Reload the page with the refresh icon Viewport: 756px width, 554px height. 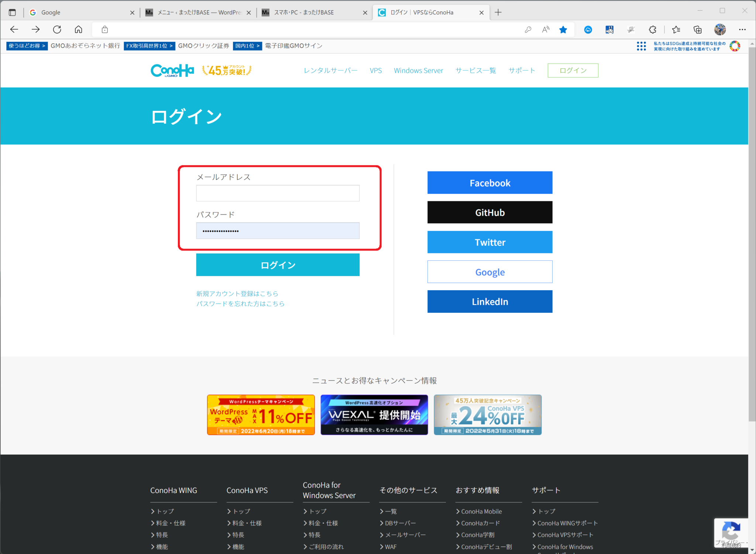[57, 29]
